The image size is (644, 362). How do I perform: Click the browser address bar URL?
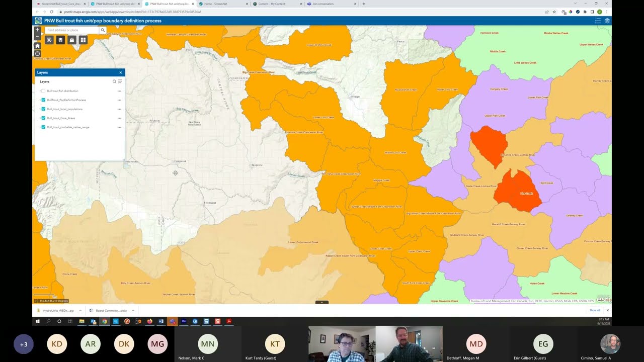[x=133, y=12]
